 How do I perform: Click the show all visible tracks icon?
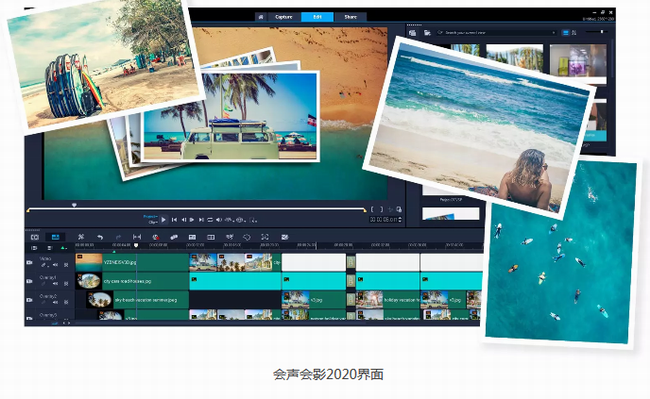(34, 248)
